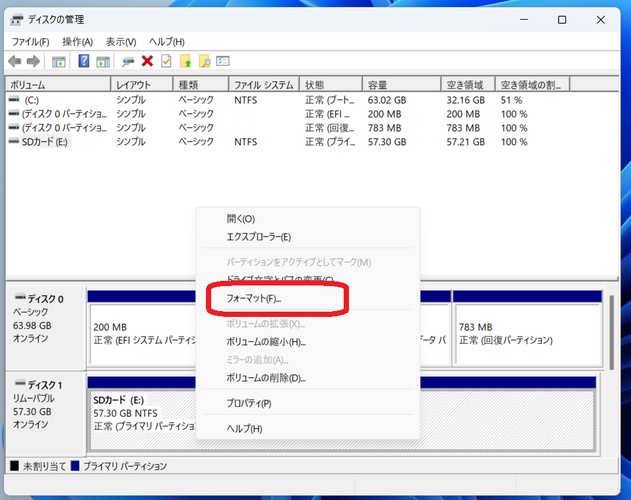The width and height of the screenshot is (631, 500).
Task: Choose ヘルプ(H) at the bottom of the context menu
Action: click(308, 429)
